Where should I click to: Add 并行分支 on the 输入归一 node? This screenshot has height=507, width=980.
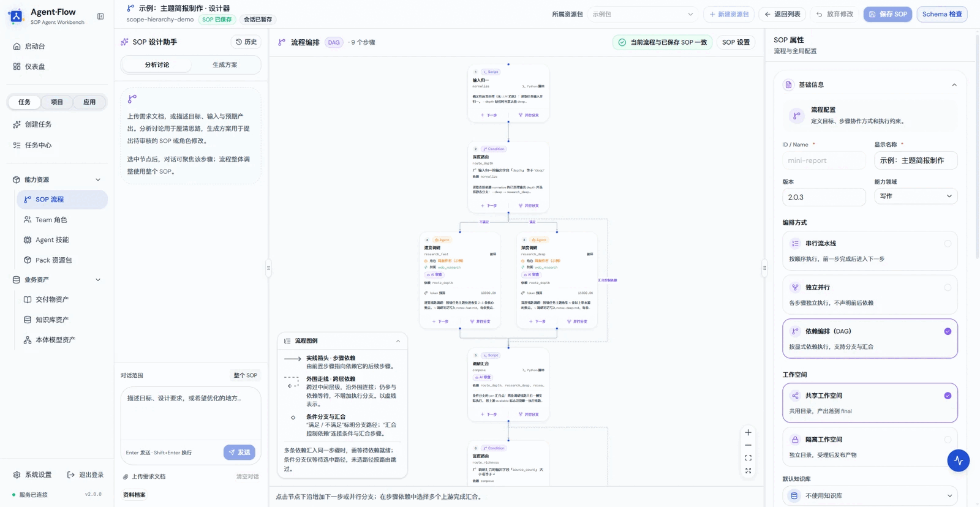[529, 115]
